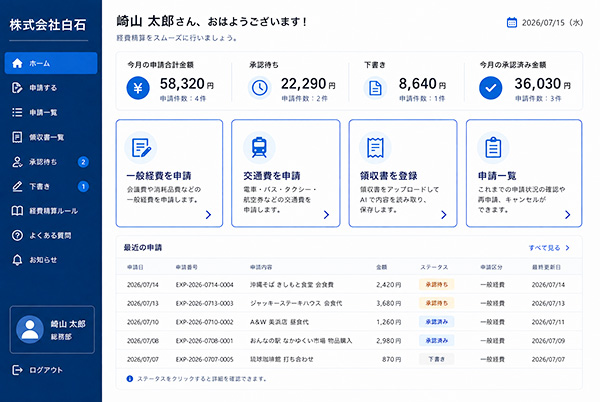Click the 株式会社白石 company name

tap(48, 25)
